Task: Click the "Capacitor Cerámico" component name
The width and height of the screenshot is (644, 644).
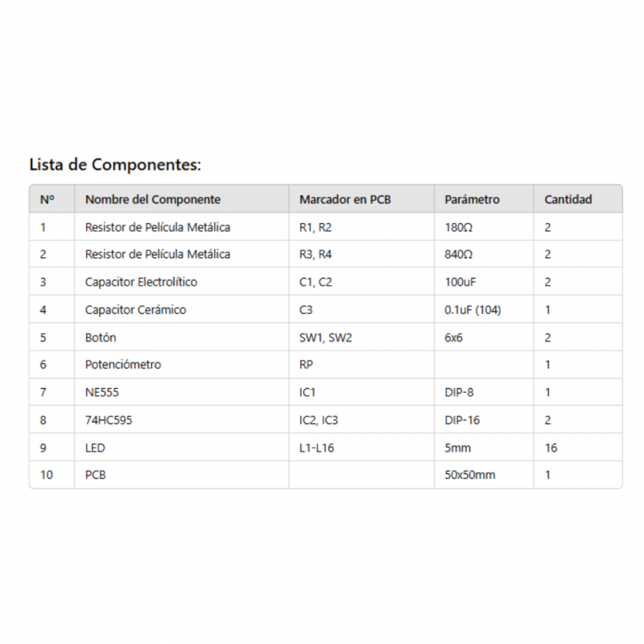Action: tap(135, 310)
